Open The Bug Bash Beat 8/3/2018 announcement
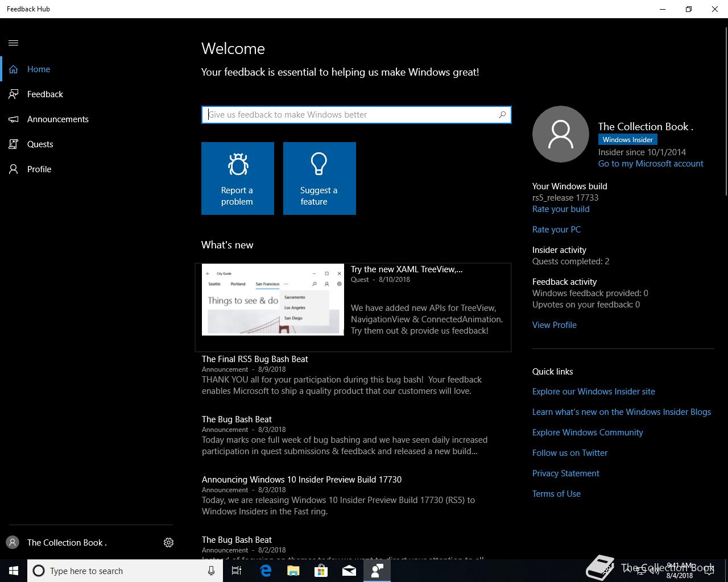 (237, 419)
